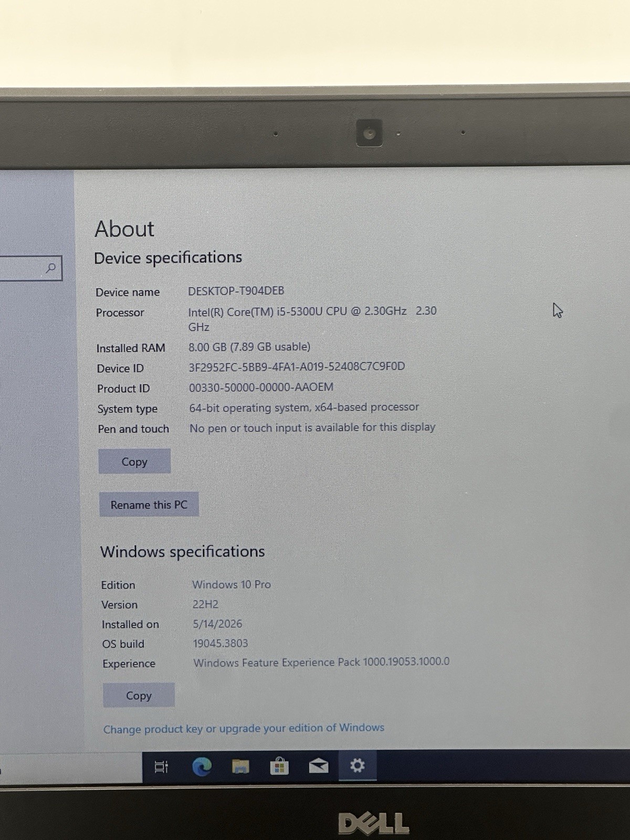Select the Settings gear on the taskbar

pos(358,765)
